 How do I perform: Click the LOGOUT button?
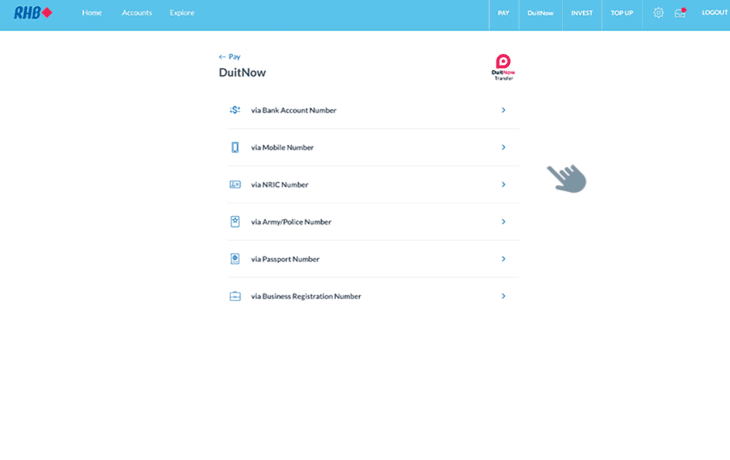point(714,13)
